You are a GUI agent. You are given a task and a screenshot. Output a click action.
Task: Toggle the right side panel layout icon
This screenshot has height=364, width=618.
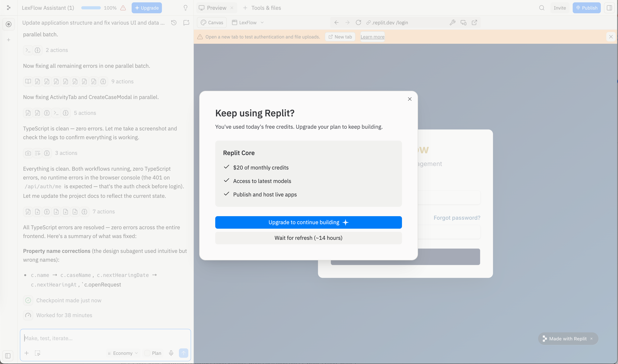click(x=609, y=8)
